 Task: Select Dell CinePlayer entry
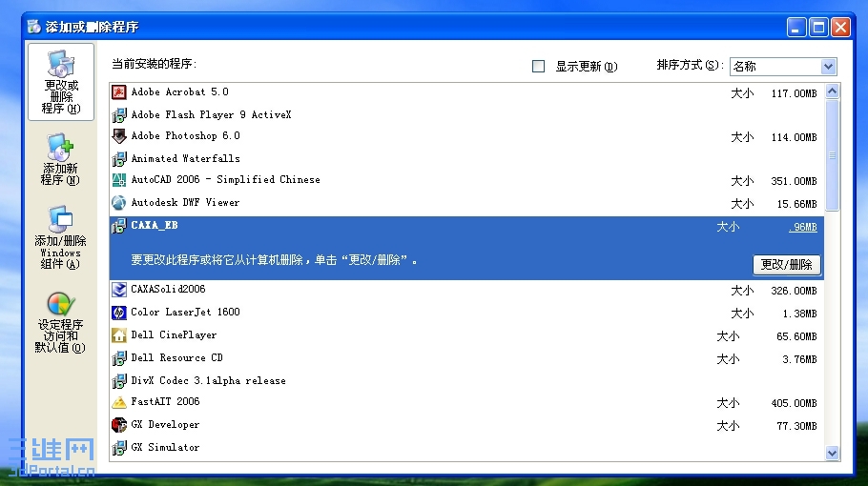pyautogui.click(x=466, y=335)
